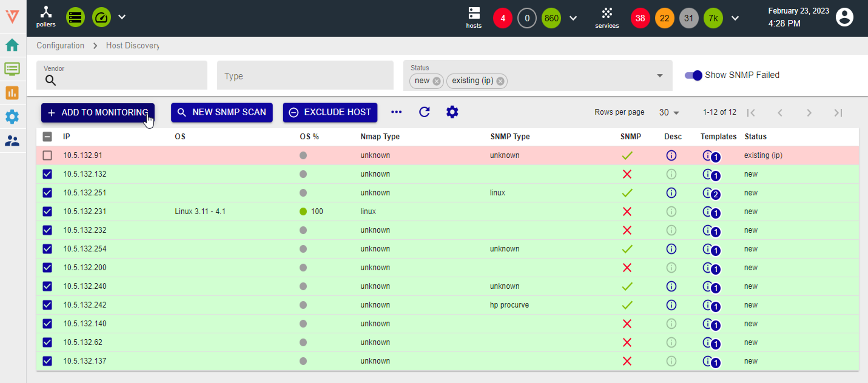Screen dimensions: 868x383
Task: Click ADD TO MONITORING button
Action: (x=98, y=112)
